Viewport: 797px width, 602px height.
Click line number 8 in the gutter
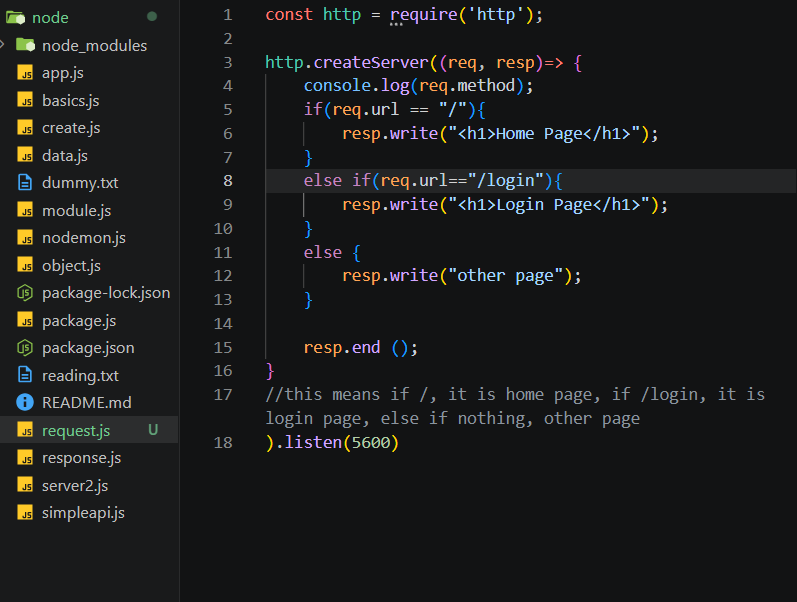(228, 180)
